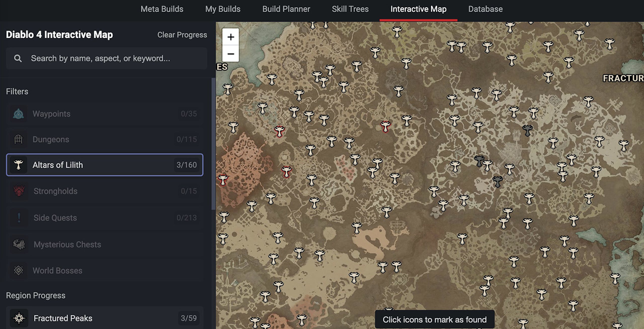Enable the Dungeons filter

tap(105, 139)
